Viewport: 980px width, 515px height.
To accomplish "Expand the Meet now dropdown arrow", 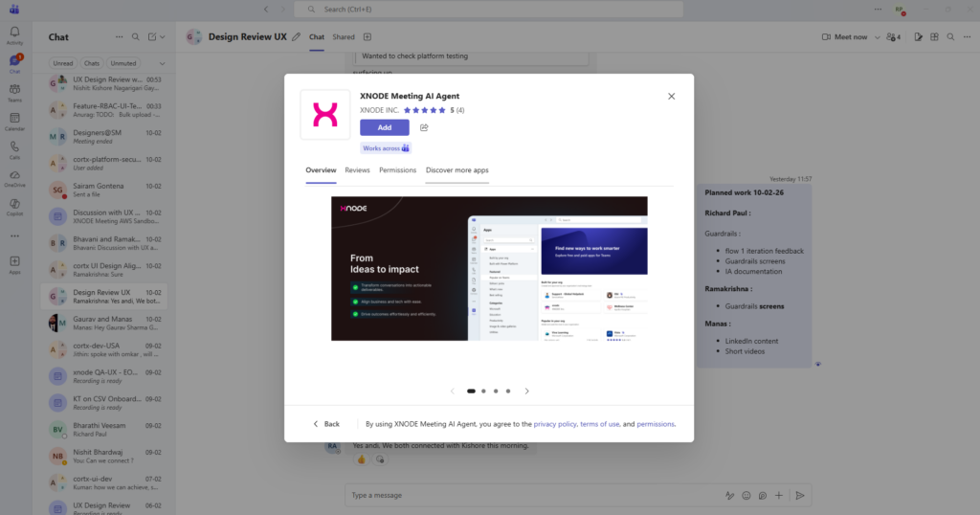I will pyautogui.click(x=876, y=37).
